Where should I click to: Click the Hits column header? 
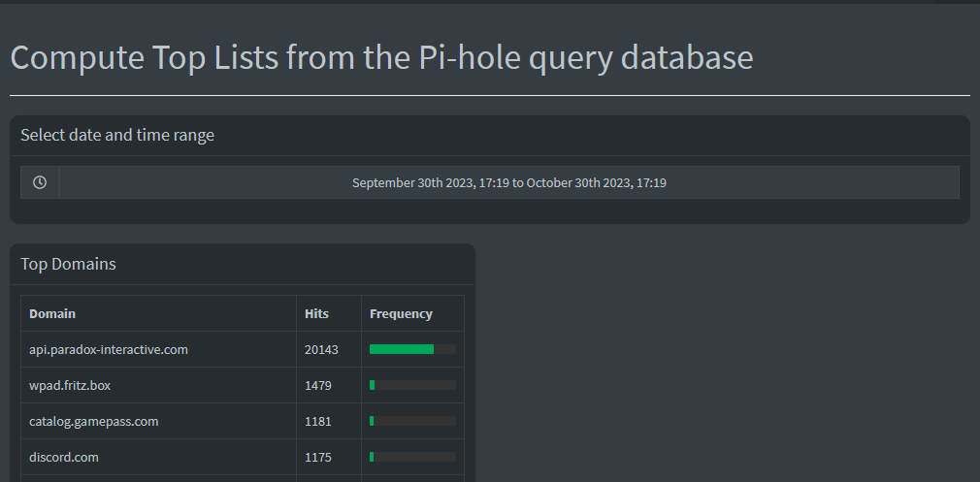(316, 313)
